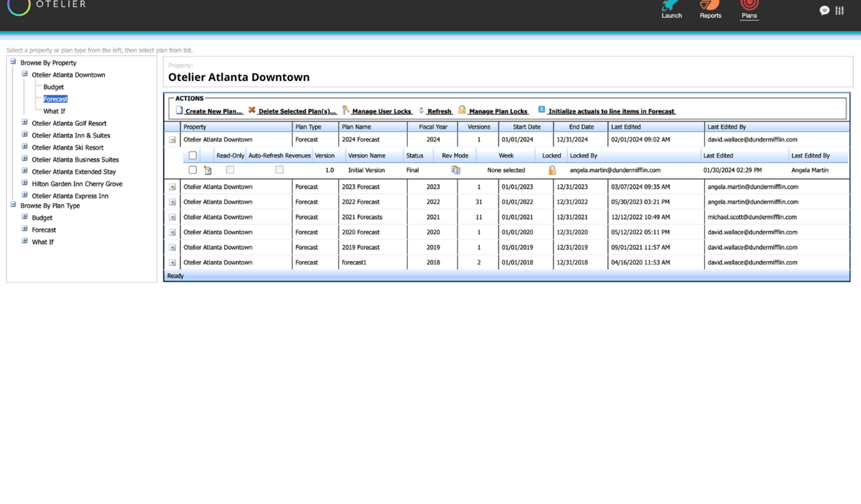Toggle Read-Only checkbox for Initial Version

pos(230,169)
